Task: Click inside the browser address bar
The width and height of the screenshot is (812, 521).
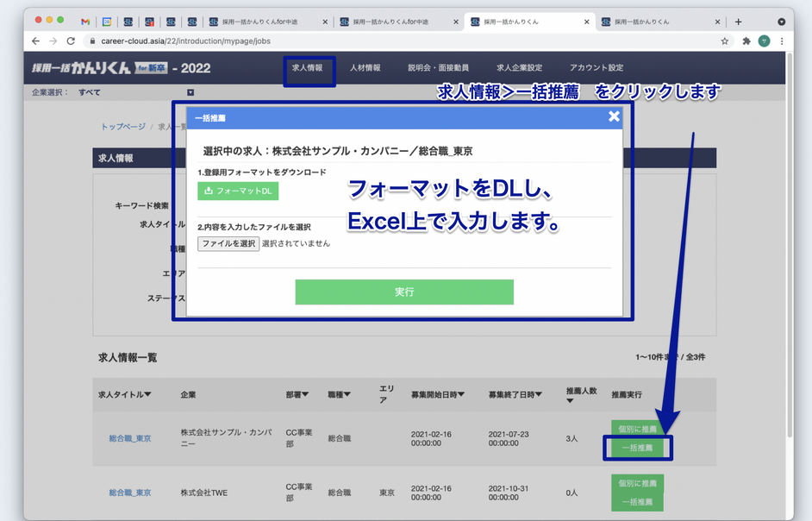Action: pyautogui.click(x=259, y=41)
